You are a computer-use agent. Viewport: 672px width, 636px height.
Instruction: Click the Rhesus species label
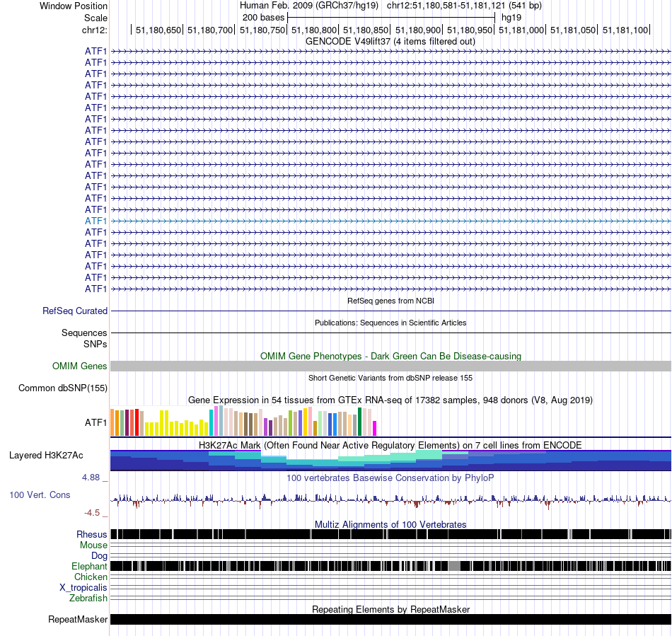coord(92,534)
